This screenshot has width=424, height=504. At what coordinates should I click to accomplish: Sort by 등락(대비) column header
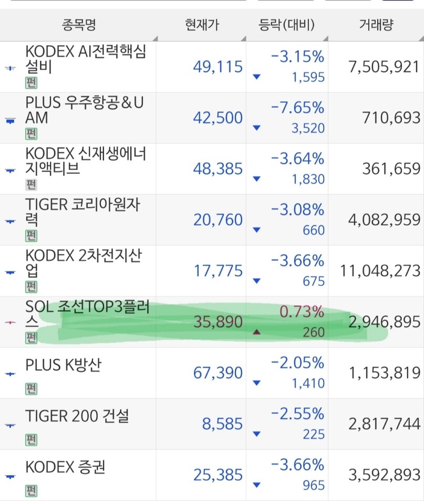(287, 25)
